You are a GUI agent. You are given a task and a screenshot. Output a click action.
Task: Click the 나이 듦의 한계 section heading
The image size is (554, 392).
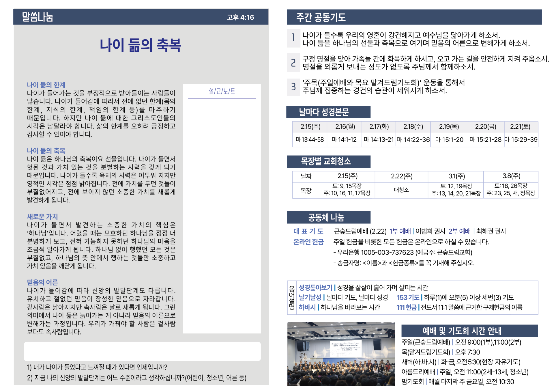click(x=46, y=85)
